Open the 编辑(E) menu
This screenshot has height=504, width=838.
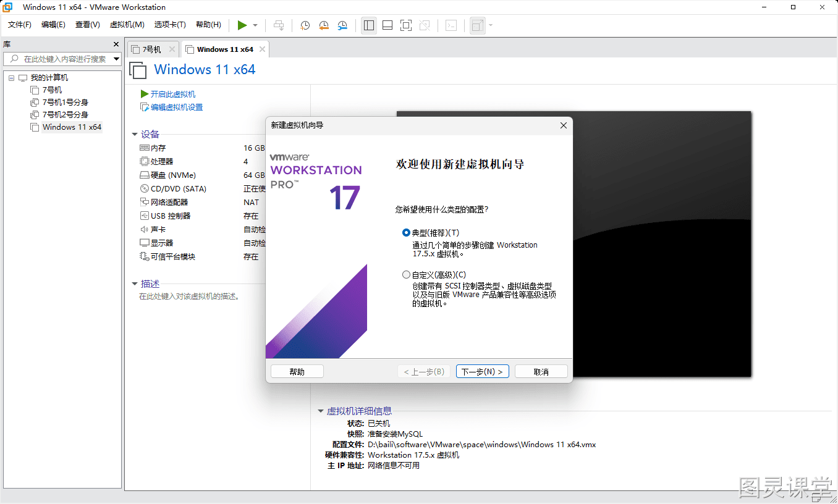click(x=53, y=25)
